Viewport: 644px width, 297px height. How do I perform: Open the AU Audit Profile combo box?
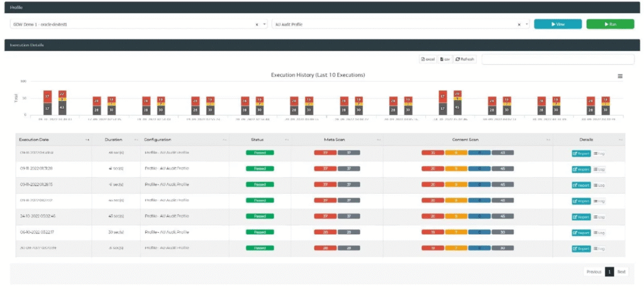pyautogui.click(x=401, y=25)
